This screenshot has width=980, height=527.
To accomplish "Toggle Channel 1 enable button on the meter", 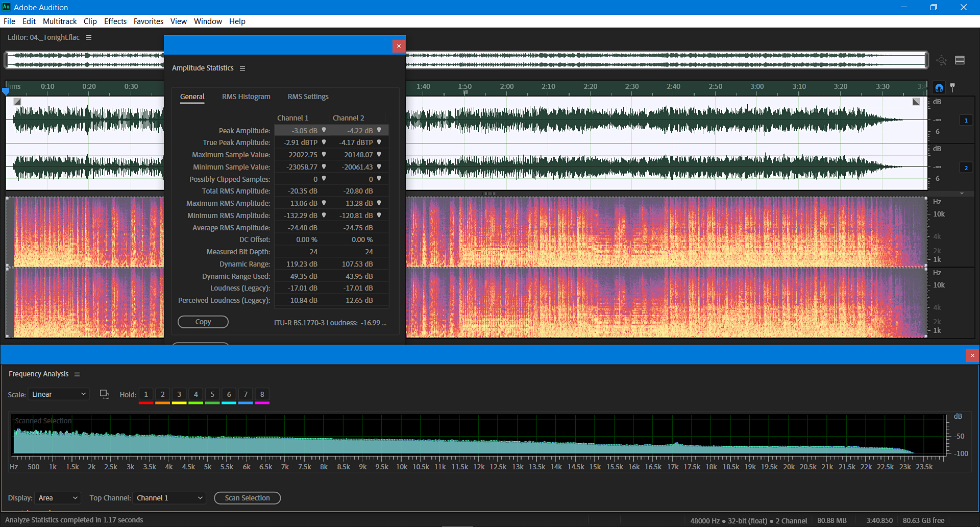I will 966,120.
